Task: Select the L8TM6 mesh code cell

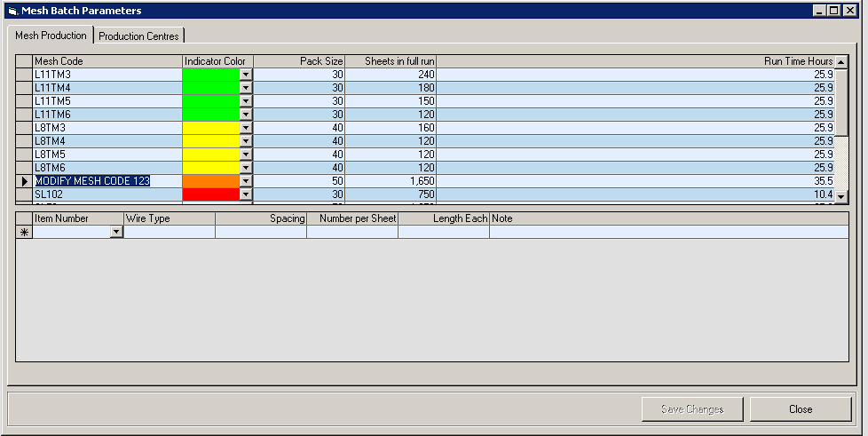Action: 107,167
